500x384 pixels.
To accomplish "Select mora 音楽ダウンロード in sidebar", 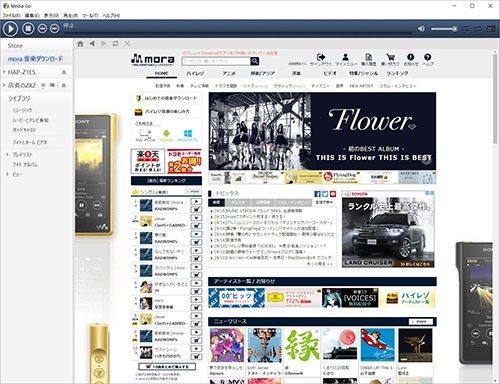I will (36, 59).
